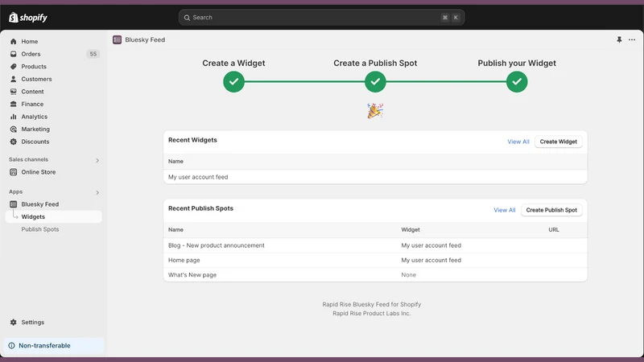The width and height of the screenshot is (644, 362).
Task: Click the Create Widget button
Action: [x=558, y=142]
